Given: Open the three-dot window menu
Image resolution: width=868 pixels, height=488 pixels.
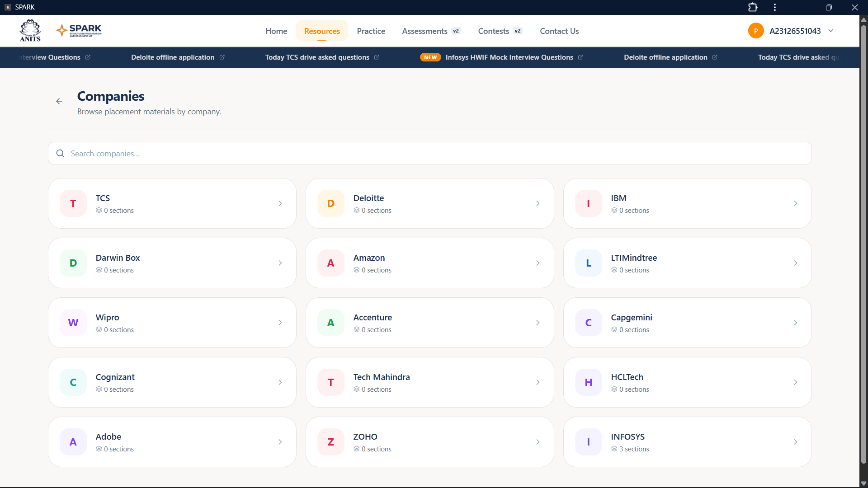Looking at the screenshot, I should (775, 7).
